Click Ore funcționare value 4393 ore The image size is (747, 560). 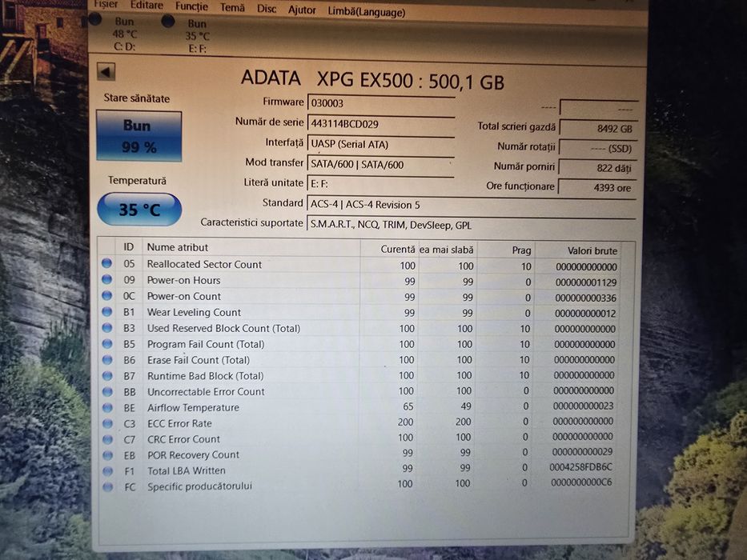597,188
